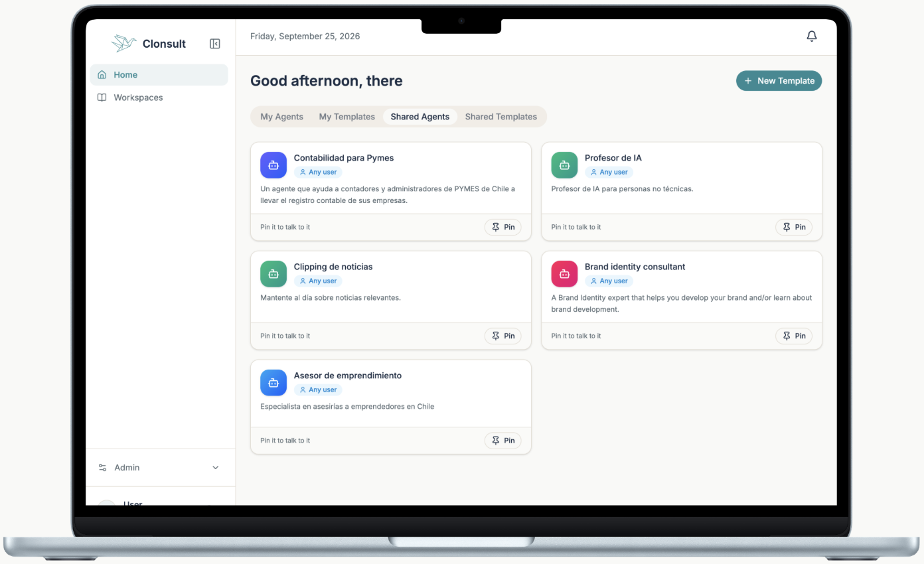Click Any user badge on Profesor de IA
This screenshot has width=924, height=564.
click(x=609, y=173)
